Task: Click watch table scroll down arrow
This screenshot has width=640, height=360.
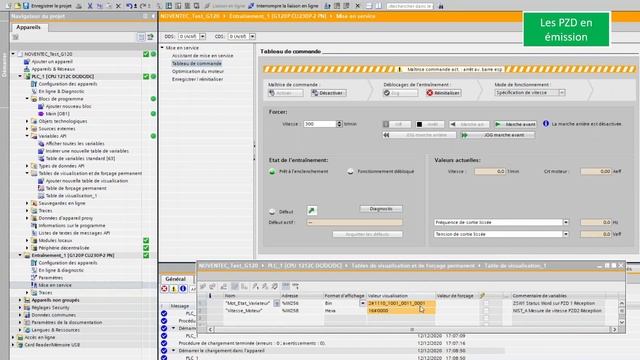Action: click(x=622, y=322)
